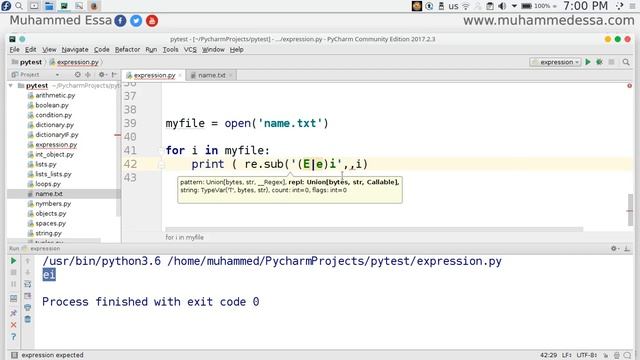Click the Pause output icon in Run panel
This screenshot has width=640, height=360.
pos(13,284)
